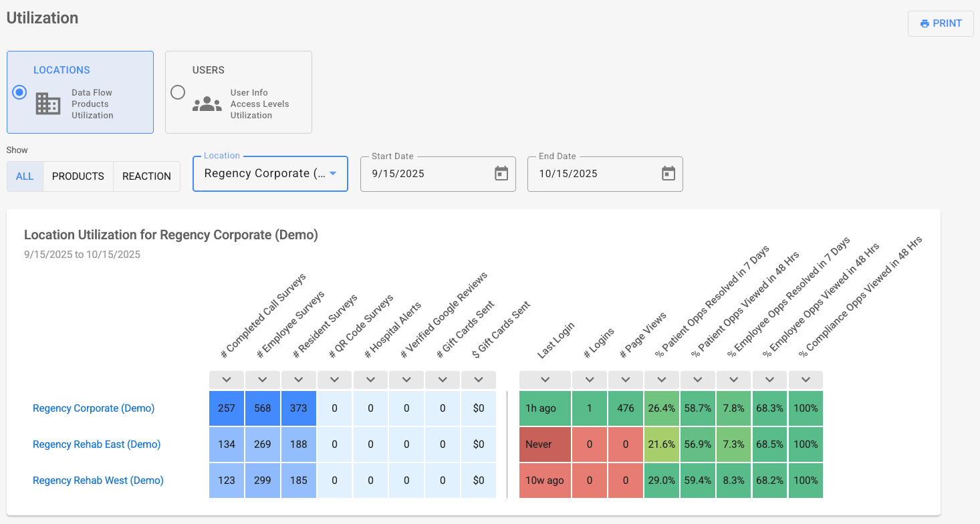The height and width of the screenshot is (524, 980).
Task: Select the Users radio button
Action: pyautogui.click(x=178, y=92)
